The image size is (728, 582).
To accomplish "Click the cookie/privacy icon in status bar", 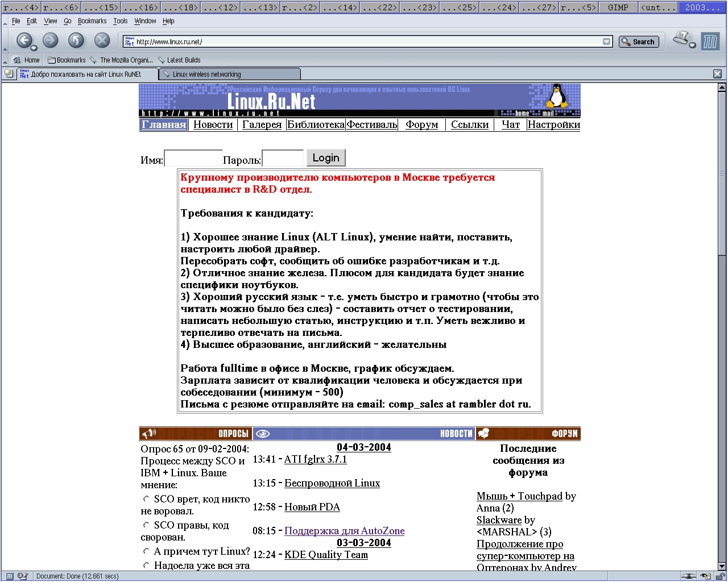I will pyautogui.click(x=705, y=576).
